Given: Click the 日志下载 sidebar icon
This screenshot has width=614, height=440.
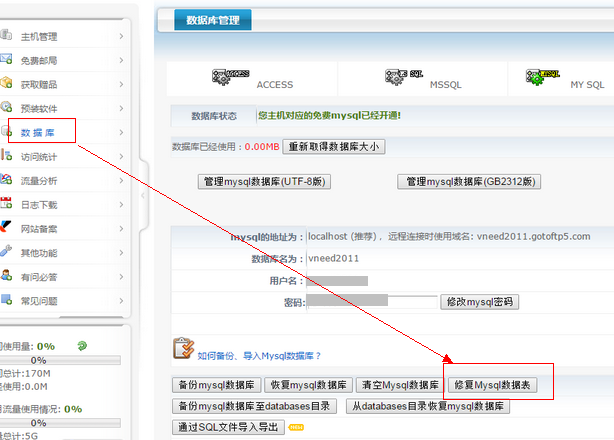Looking at the screenshot, I should click(7, 204).
